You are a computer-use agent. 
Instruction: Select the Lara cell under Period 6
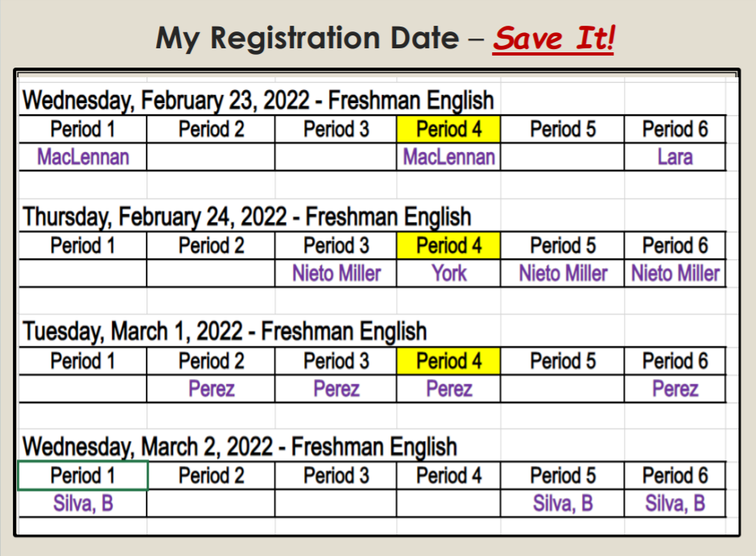675,157
